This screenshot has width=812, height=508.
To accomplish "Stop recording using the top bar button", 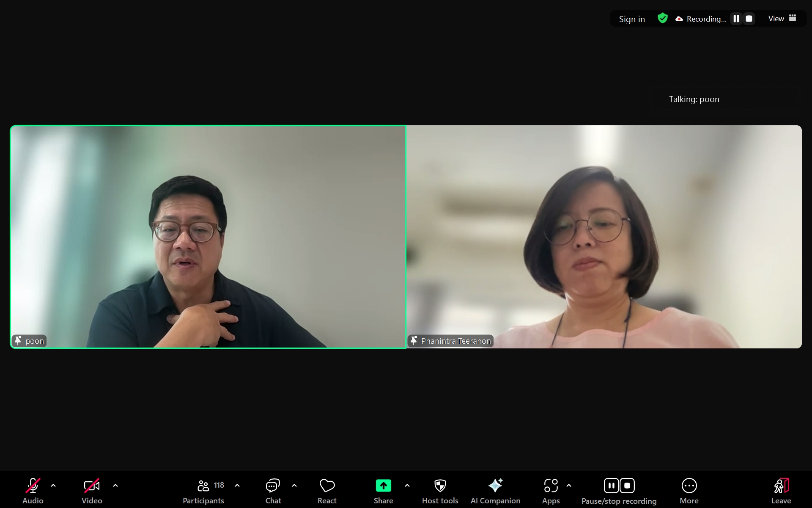I will pos(749,19).
